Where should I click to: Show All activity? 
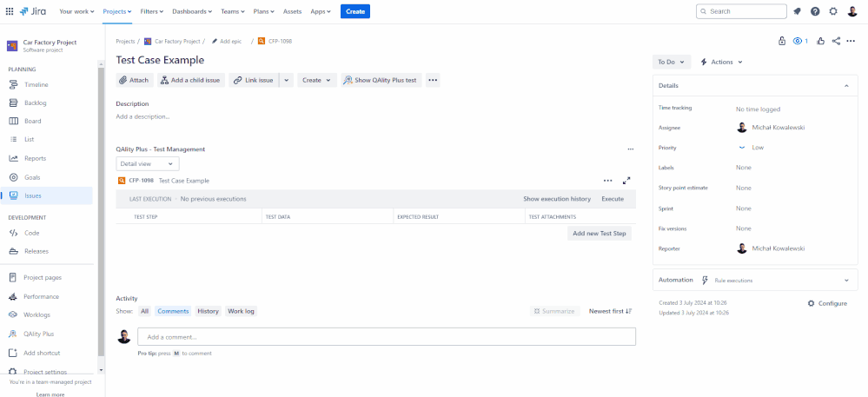144,311
